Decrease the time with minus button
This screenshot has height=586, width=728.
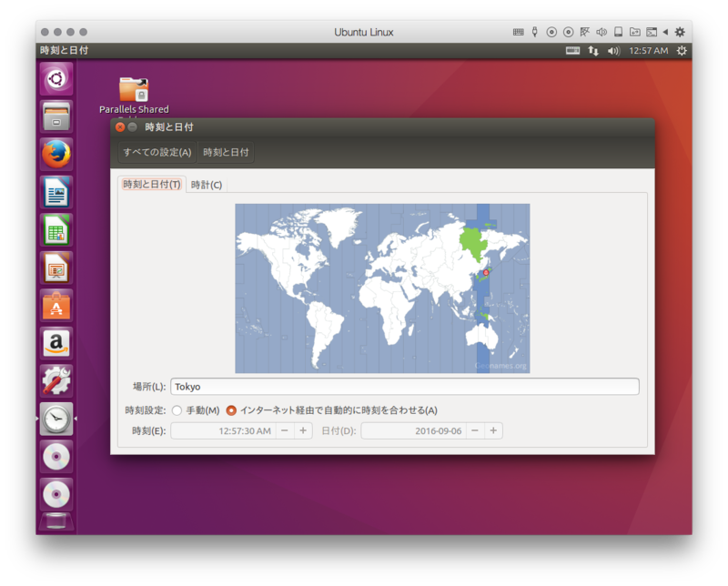coord(285,431)
